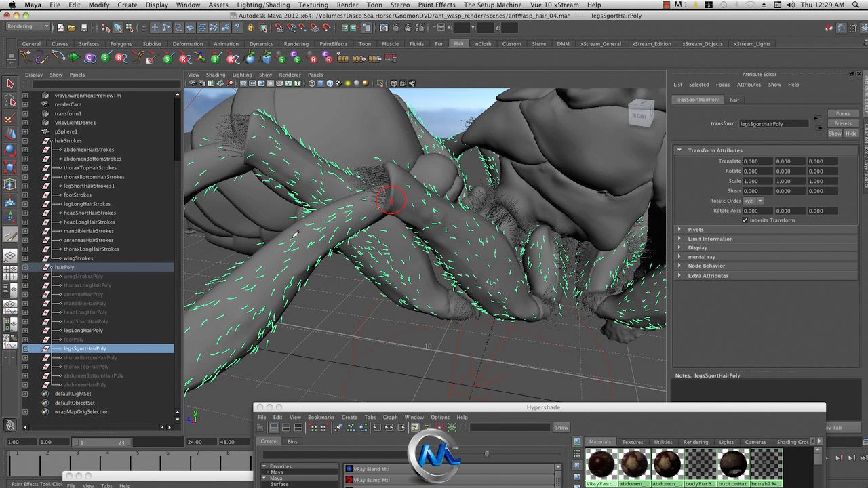868x488 pixels.
Task: Click the yellow sphere use-all-lights viewport icon
Action: click(x=348, y=83)
